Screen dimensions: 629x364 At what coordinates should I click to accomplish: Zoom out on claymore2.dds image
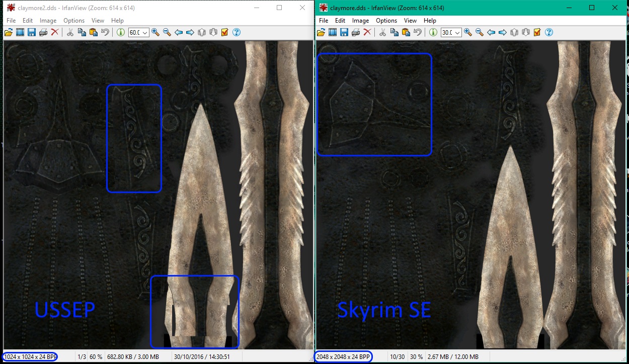(167, 32)
